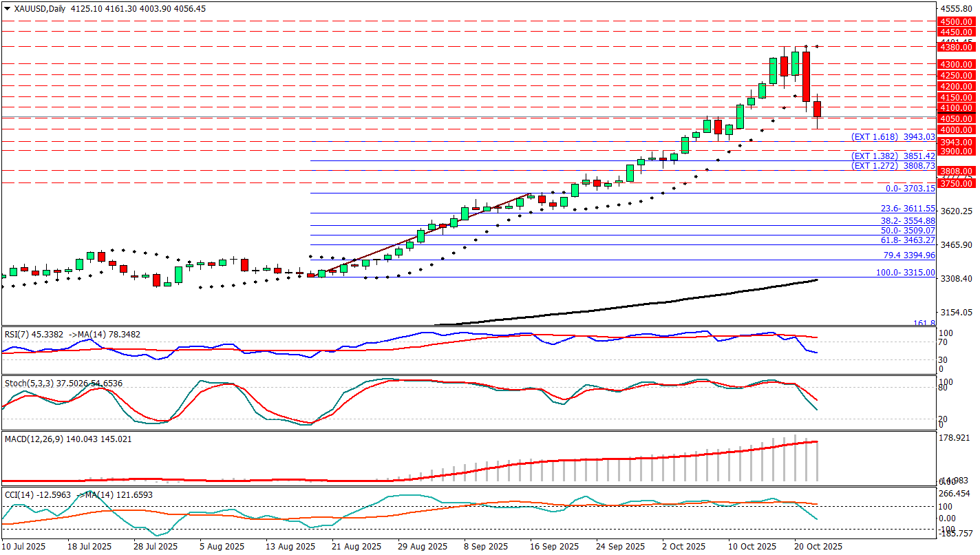Click the EXT 1.382 3851.42 extension label
Image resolution: width=980 pixels, height=555 pixels.
coord(893,156)
